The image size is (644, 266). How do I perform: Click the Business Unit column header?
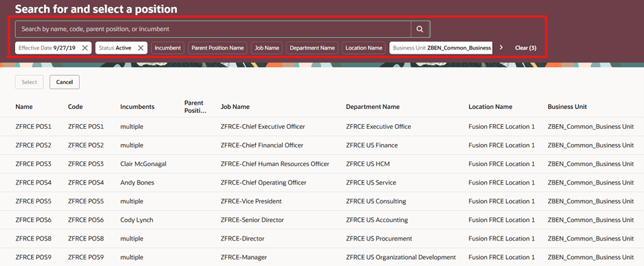point(567,107)
